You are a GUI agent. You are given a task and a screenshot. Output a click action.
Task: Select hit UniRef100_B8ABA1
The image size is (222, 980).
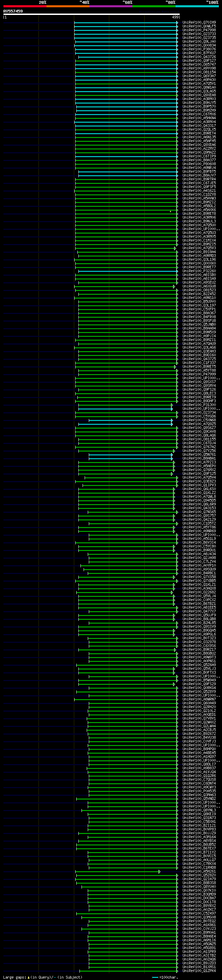click(x=199, y=459)
